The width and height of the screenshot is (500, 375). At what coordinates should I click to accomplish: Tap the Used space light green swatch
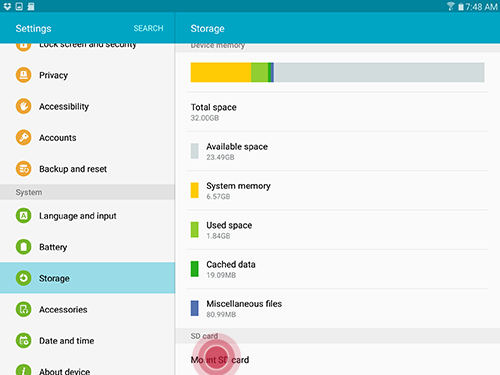[x=195, y=230]
